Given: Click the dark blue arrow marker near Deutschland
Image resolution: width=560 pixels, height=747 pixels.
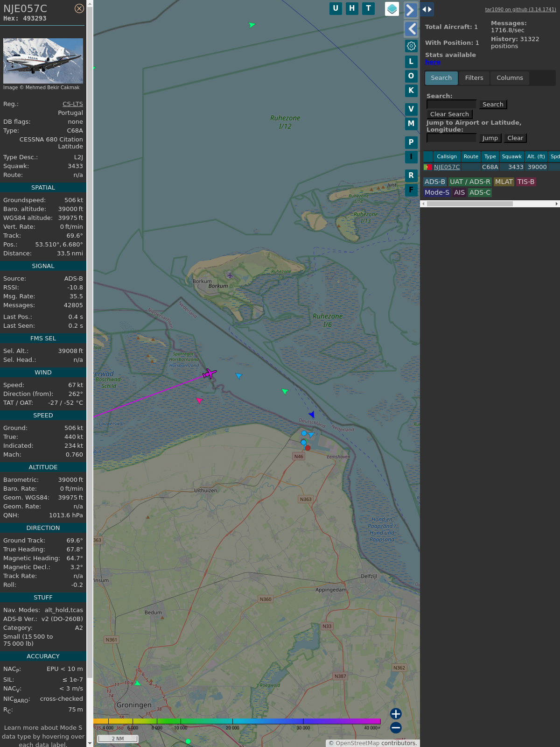Looking at the screenshot, I should (312, 414).
